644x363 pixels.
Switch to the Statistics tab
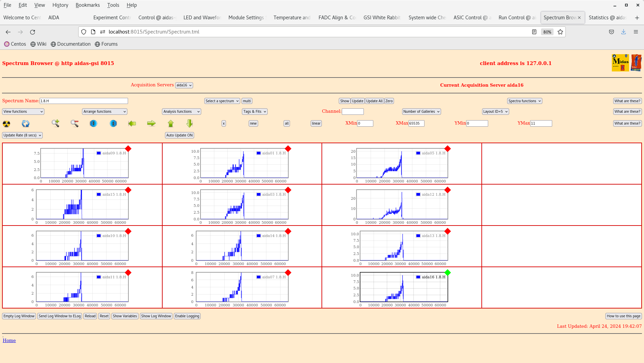pyautogui.click(x=608, y=18)
